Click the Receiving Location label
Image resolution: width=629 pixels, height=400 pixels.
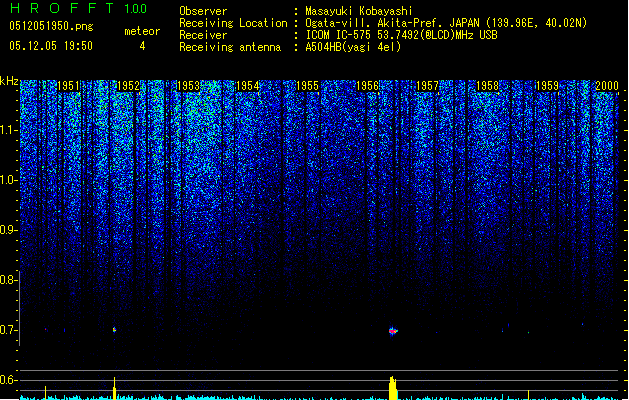click(x=233, y=23)
